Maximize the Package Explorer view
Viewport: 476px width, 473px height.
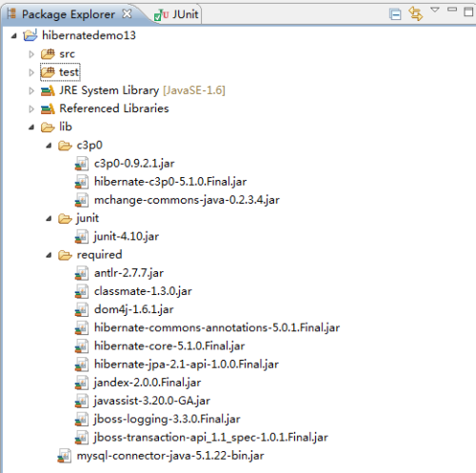coord(468,11)
